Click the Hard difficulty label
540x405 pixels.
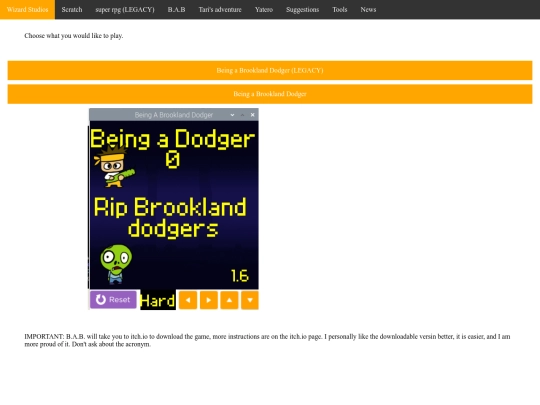[158, 301]
